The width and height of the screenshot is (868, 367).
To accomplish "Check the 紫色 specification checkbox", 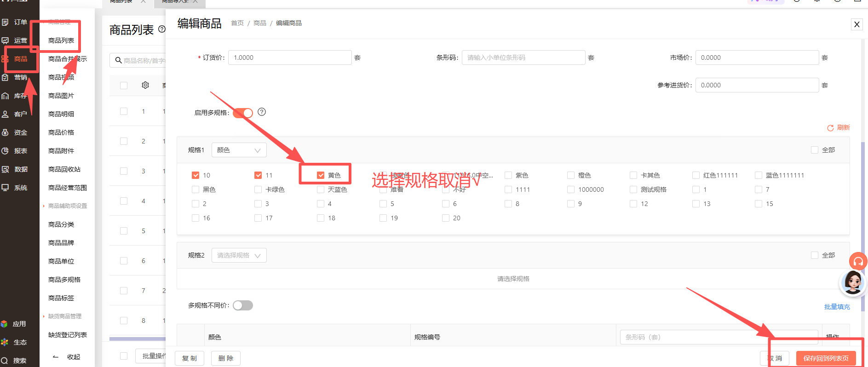I will 508,175.
